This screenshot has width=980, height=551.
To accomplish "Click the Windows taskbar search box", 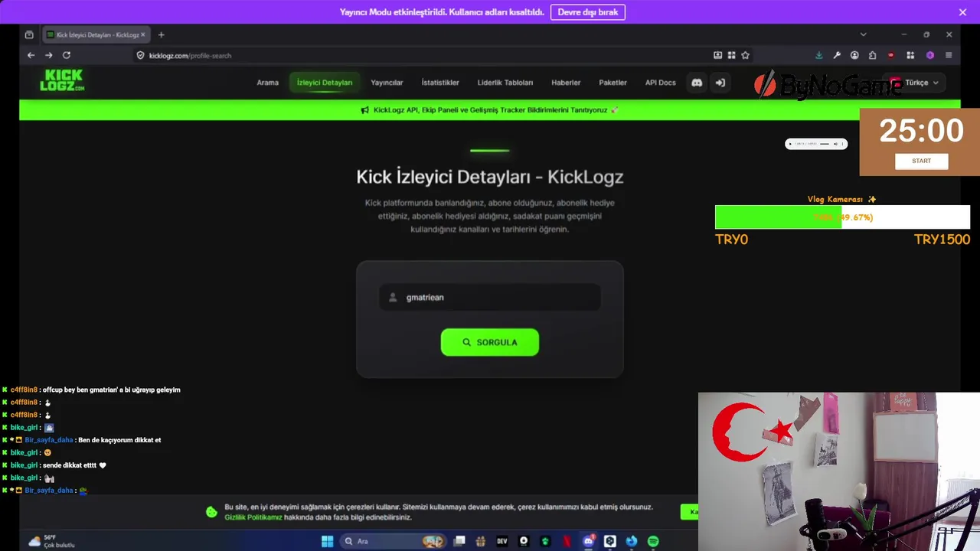I will point(394,541).
